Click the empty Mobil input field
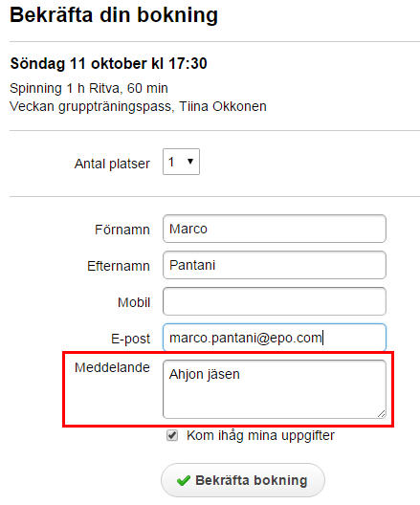 275,301
